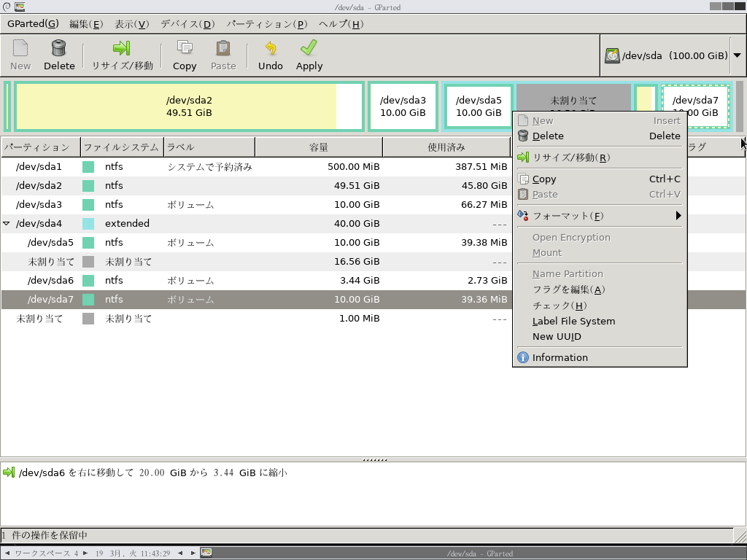Click the ワークスペース 4 label in panel

[x=46, y=553]
